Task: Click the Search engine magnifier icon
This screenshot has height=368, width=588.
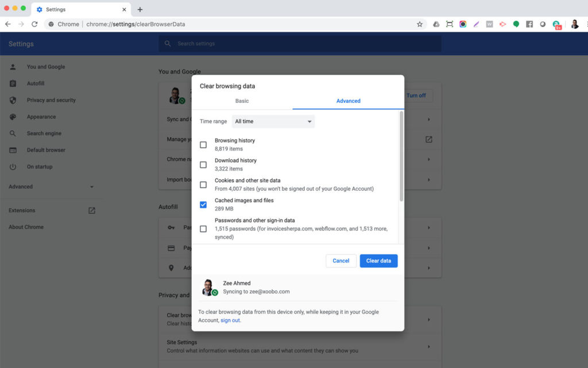Action: pos(13,133)
